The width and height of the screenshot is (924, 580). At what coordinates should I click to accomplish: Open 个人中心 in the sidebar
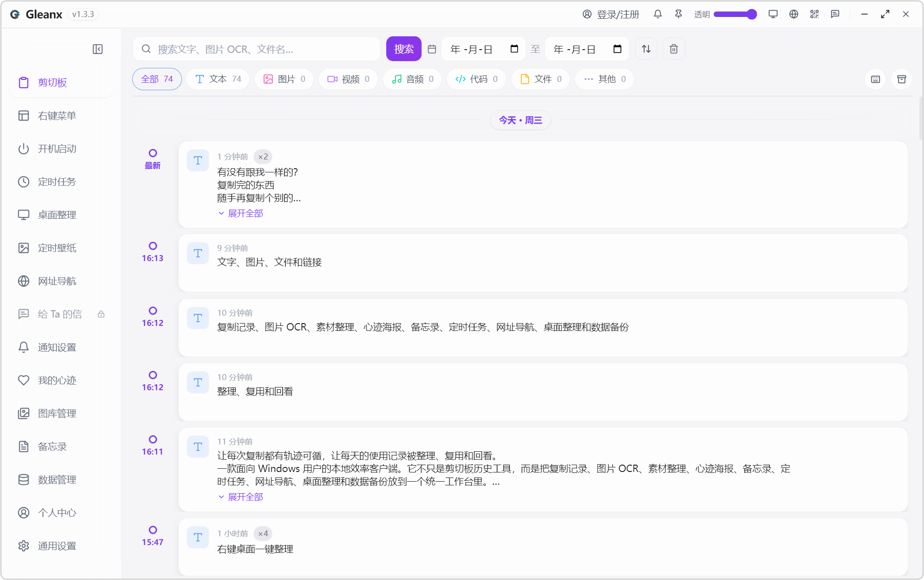pos(61,513)
